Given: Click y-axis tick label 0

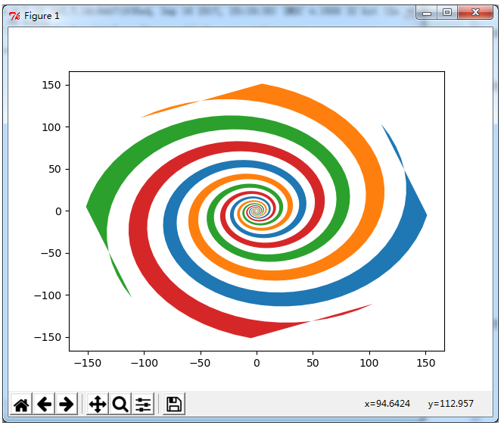Looking at the screenshot, I should [x=58, y=211].
